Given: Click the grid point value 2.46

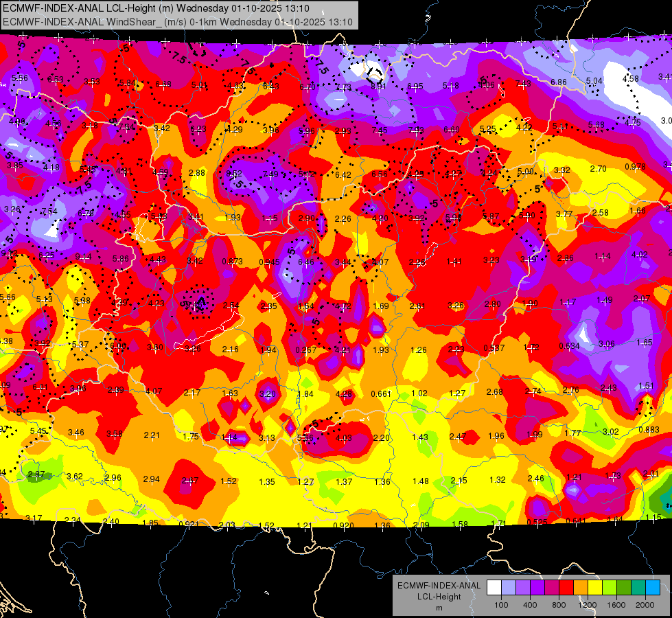Looking at the screenshot, I should (x=535, y=478).
